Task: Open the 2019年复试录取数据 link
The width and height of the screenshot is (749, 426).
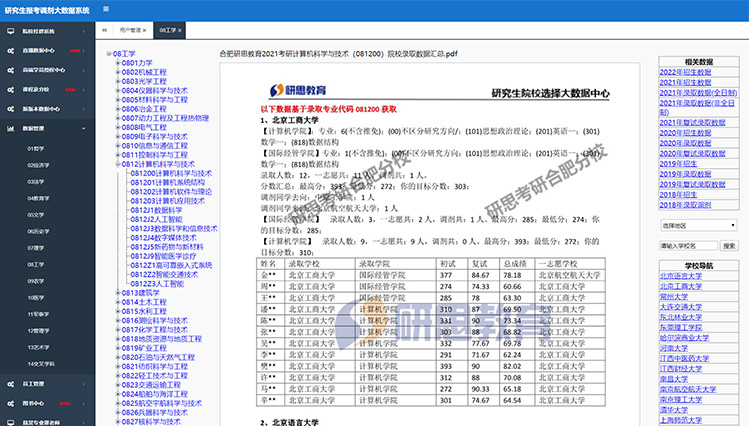Action: click(x=692, y=184)
